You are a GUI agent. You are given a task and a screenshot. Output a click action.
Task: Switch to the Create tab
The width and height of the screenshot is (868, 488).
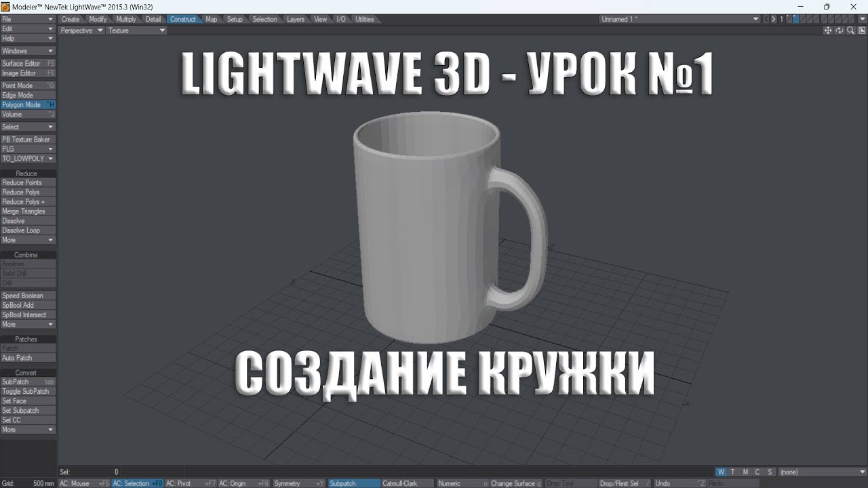pyautogui.click(x=71, y=19)
